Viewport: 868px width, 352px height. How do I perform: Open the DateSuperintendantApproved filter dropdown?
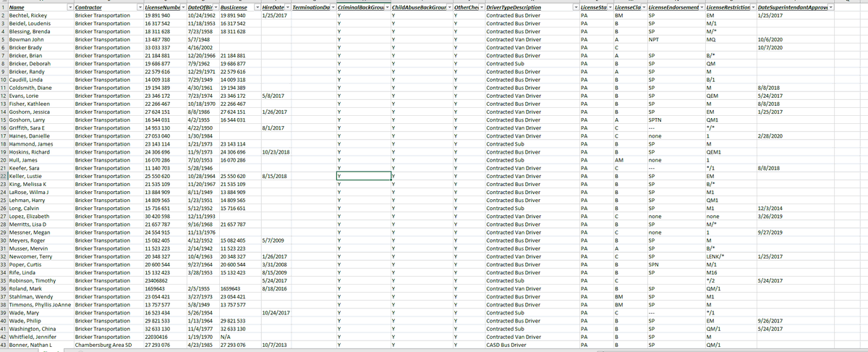pos(830,7)
